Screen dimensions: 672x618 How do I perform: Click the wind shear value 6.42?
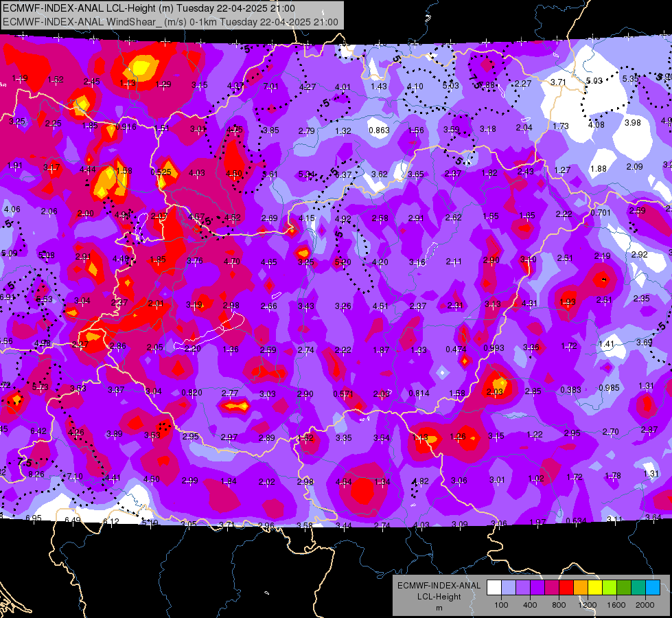(38, 431)
